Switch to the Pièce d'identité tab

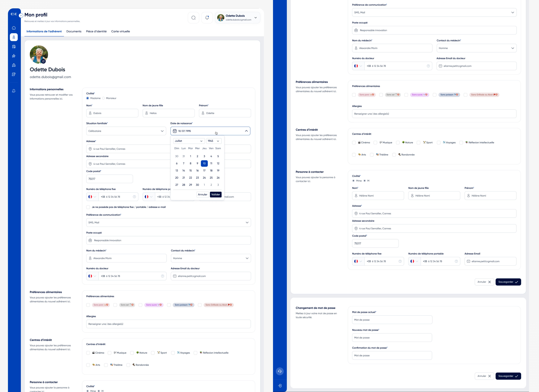pyautogui.click(x=96, y=31)
